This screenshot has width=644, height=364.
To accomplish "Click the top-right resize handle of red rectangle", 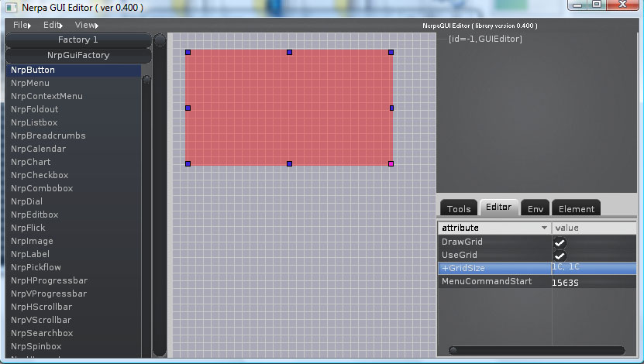I will click(391, 53).
